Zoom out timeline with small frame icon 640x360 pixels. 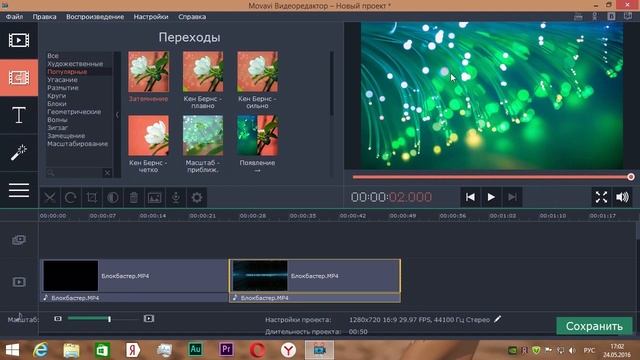(x=58, y=318)
